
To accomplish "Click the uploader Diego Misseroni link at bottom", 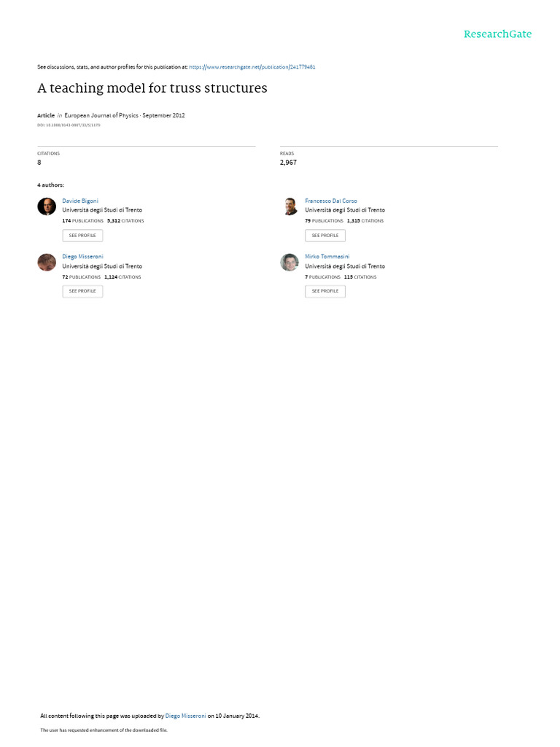I will tap(185, 716).
